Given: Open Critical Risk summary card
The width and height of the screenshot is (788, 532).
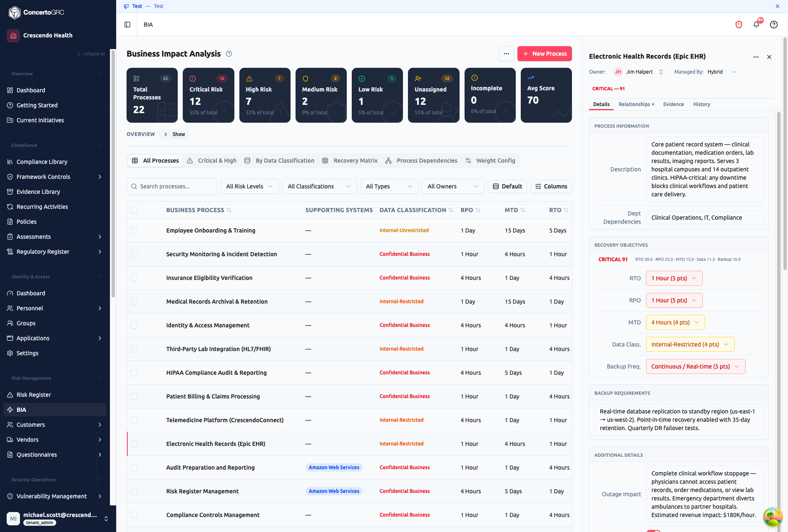Looking at the screenshot, I should 208,95.
